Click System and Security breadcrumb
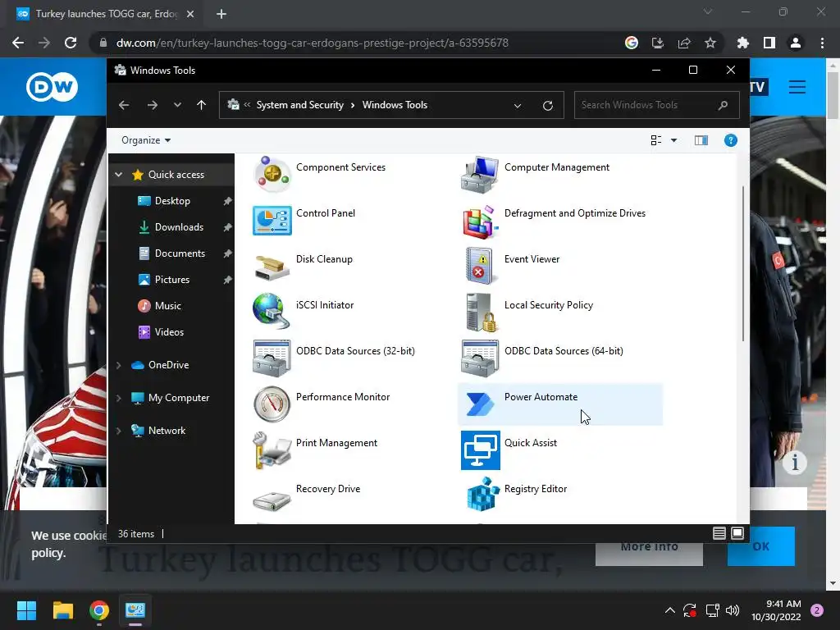This screenshot has width=840, height=630. pos(299,105)
